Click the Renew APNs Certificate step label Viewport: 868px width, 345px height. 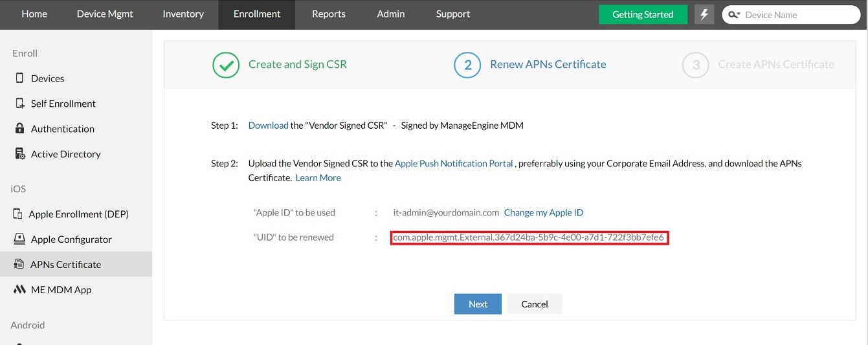coord(548,64)
